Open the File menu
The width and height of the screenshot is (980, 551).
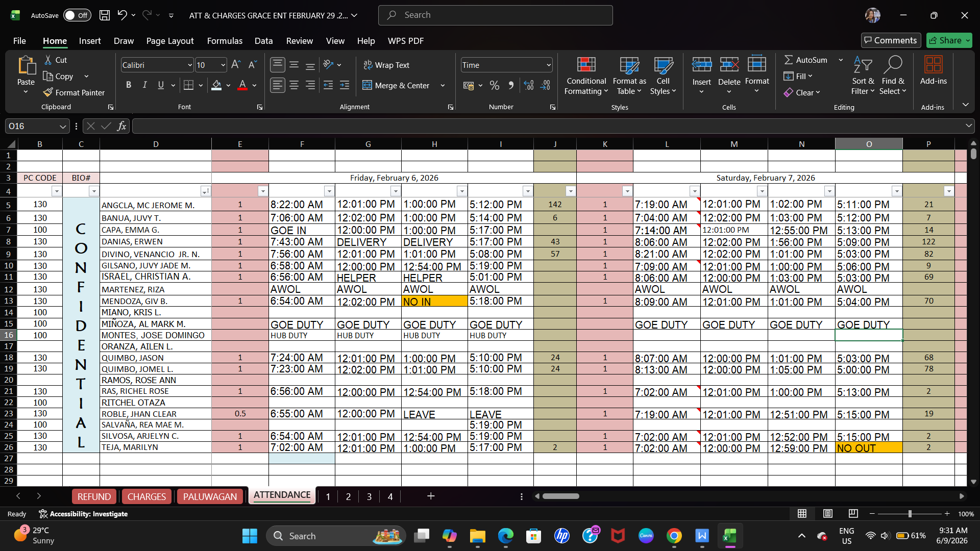19,41
